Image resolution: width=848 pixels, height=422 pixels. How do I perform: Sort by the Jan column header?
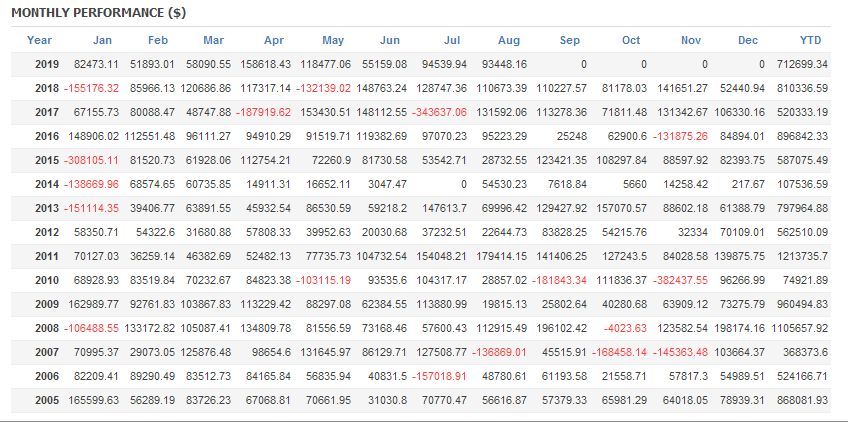[102, 40]
